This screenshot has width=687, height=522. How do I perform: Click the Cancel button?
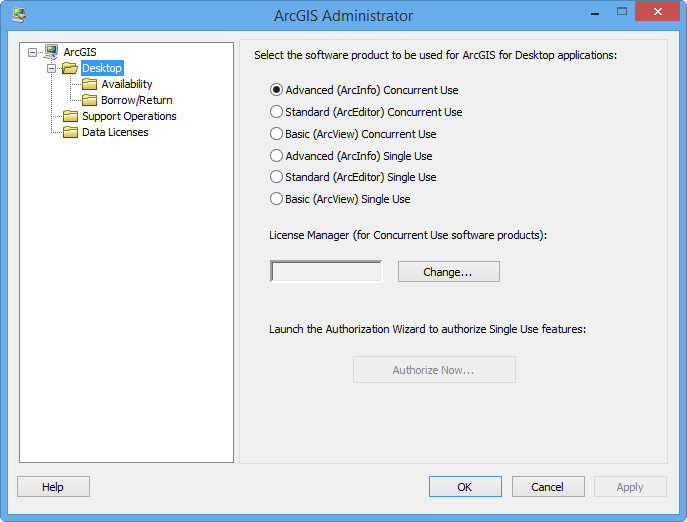[x=548, y=486]
